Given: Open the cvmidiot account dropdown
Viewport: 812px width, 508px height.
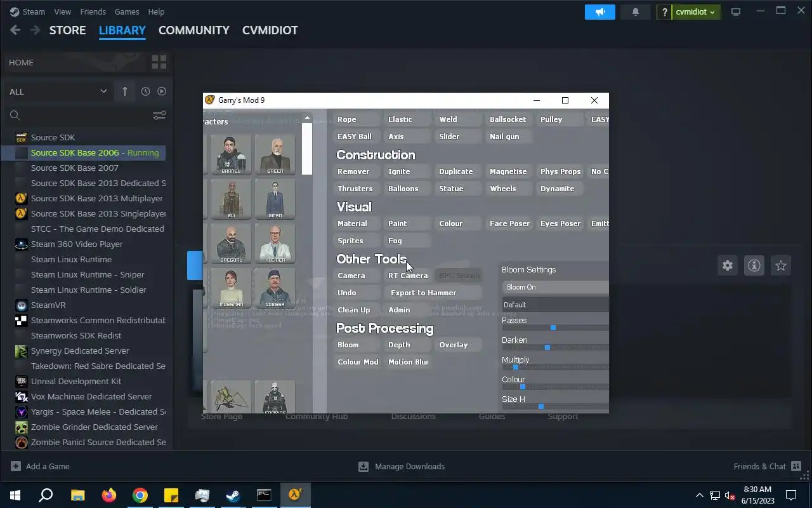Looking at the screenshot, I should pos(695,12).
